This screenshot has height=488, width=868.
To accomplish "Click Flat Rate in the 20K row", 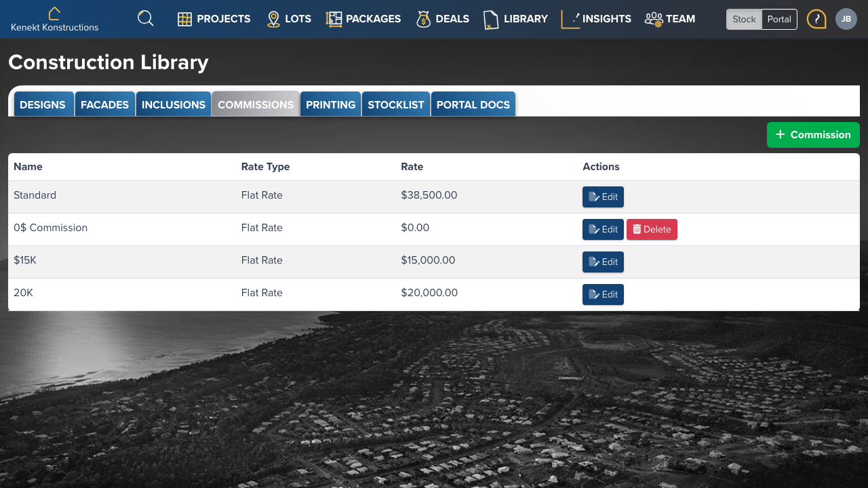I will tap(262, 293).
